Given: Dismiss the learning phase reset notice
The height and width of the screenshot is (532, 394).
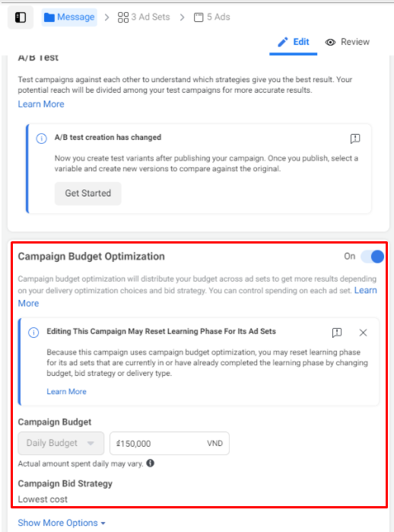Looking at the screenshot, I should (363, 333).
